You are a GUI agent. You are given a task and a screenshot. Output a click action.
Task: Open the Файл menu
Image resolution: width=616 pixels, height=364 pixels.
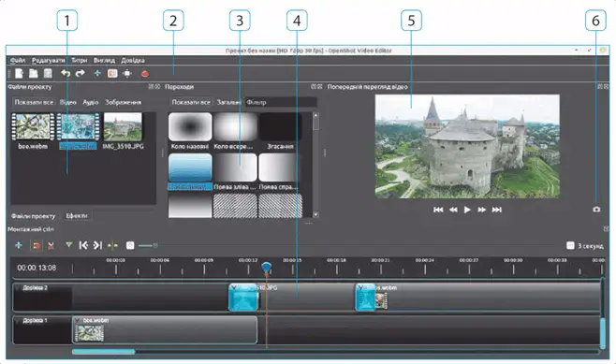pos(18,60)
